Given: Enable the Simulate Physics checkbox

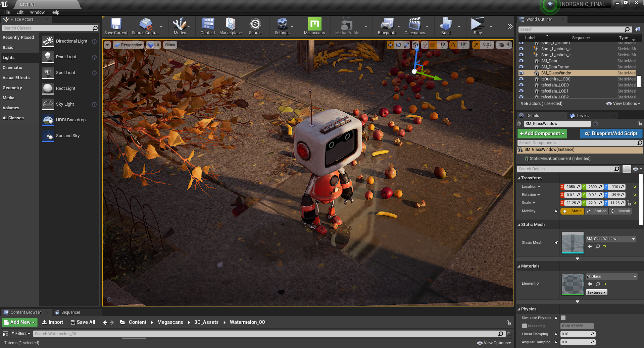Looking at the screenshot, I should [x=563, y=318].
